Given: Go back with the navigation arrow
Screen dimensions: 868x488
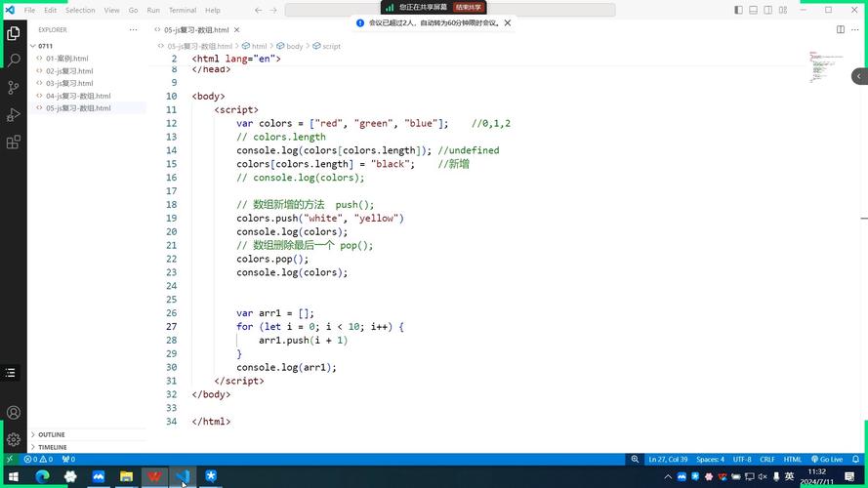Looking at the screenshot, I should (x=259, y=10).
